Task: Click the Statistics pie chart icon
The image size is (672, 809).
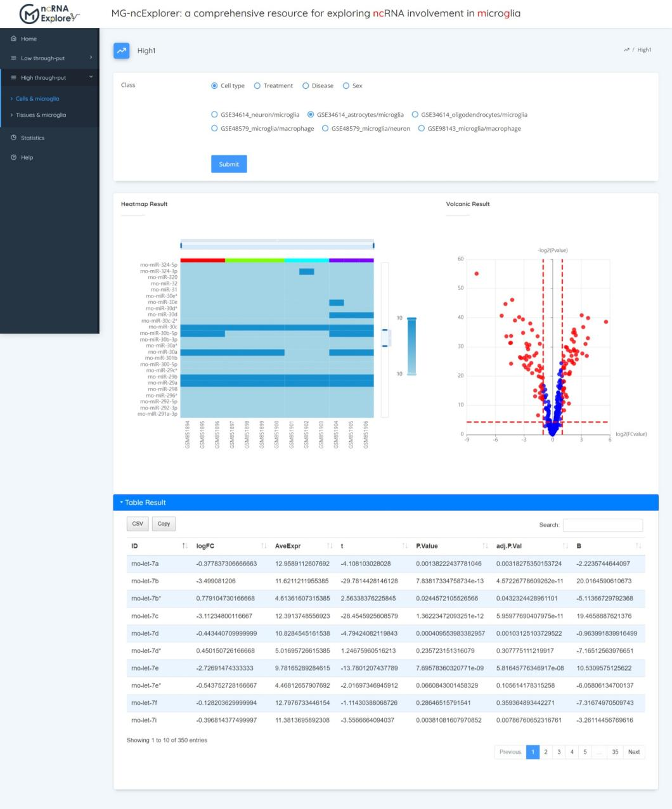Action: 13,138
